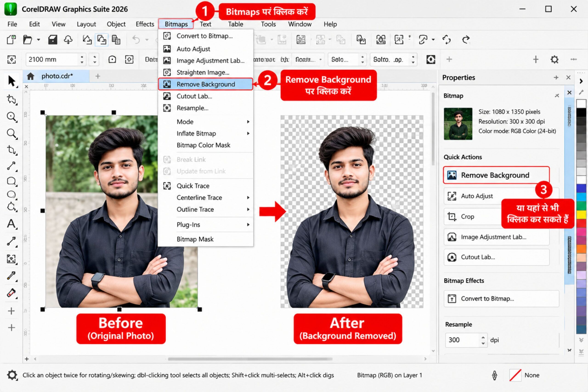Click the Redo arrow in toolbar
The height and width of the screenshot is (392, 588).
click(x=466, y=40)
